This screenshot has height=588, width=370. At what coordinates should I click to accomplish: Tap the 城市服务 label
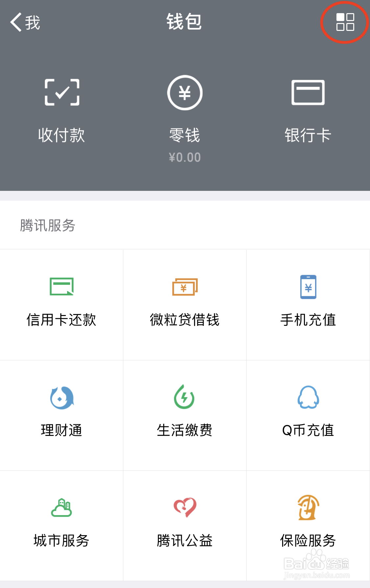coord(62,540)
